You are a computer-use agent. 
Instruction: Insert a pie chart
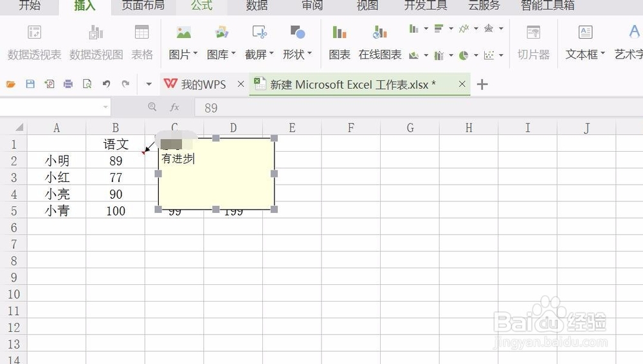[x=464, y=55]
